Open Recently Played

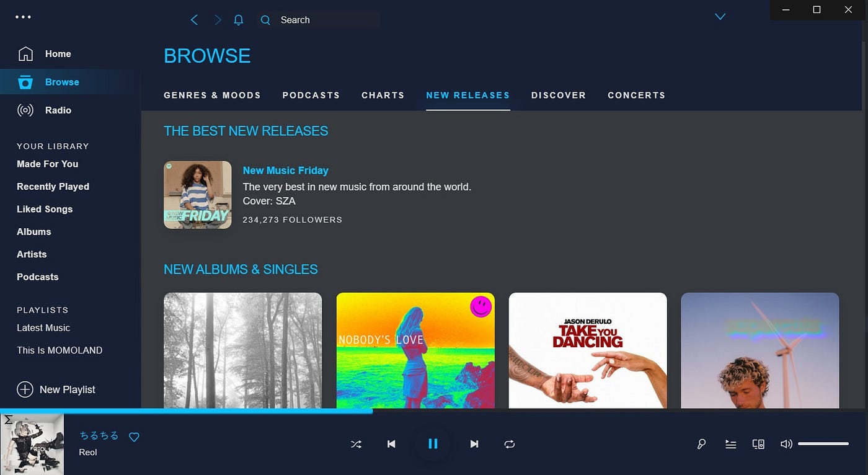[53, 187]
